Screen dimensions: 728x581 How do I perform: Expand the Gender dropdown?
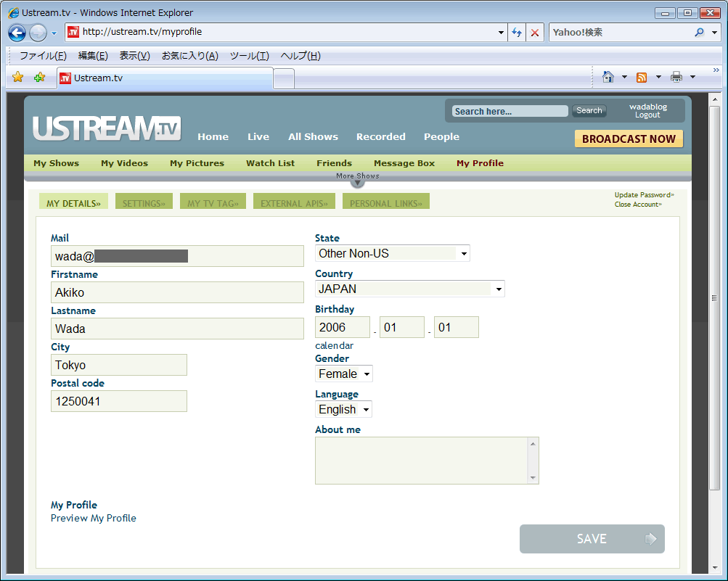coord(344,374)
